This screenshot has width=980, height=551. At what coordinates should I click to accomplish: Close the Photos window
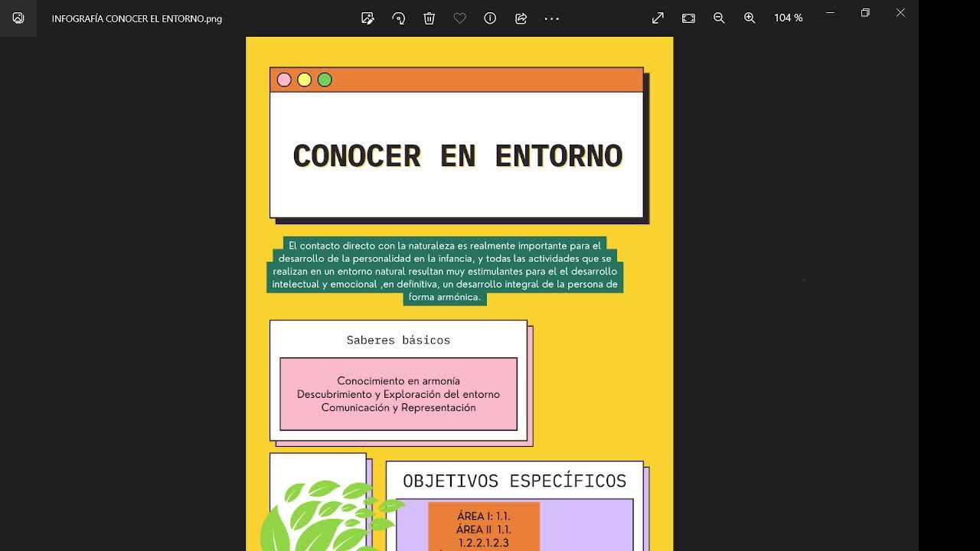click(x=900, y=12)
